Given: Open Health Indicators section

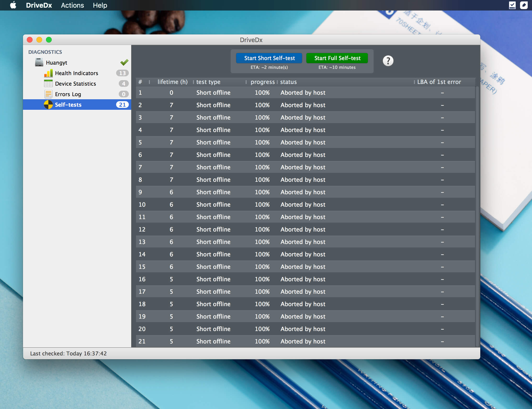Looking at the screenshot, I should point(77,73).
